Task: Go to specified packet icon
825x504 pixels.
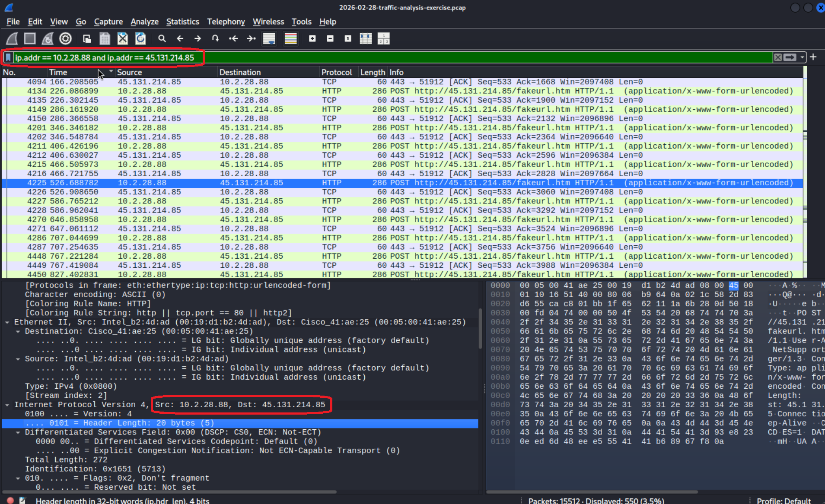Action: [215, 39]
